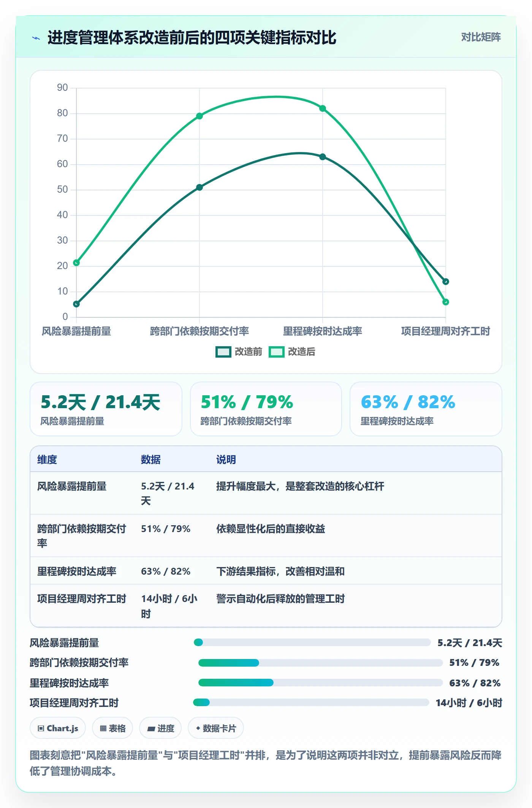This screenshot has width=532, height=808.
Task: Click the x-axis label 项目经理周对齐工时
Action: click(x=446, y=331)
